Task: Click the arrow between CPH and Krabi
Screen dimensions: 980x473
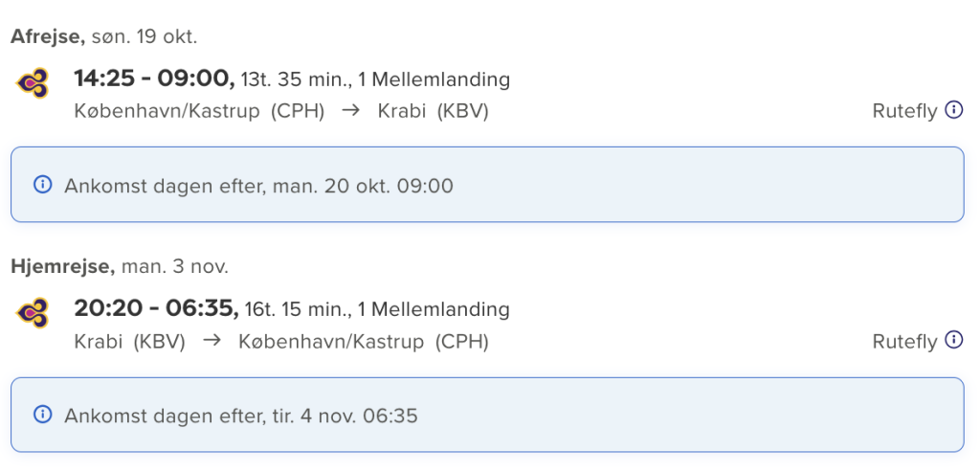Action: pyautogui.click(x=352, y=111)
